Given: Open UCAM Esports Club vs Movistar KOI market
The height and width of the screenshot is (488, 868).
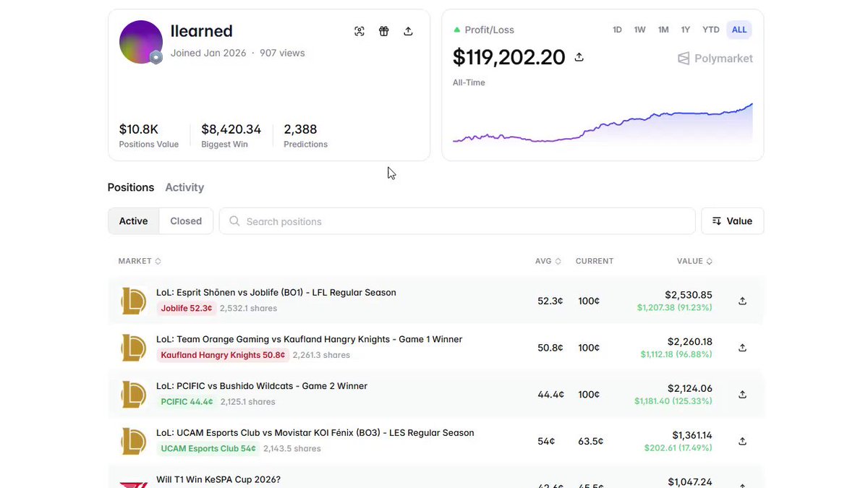Looking at the screenshot, I should tap(315, 433).
